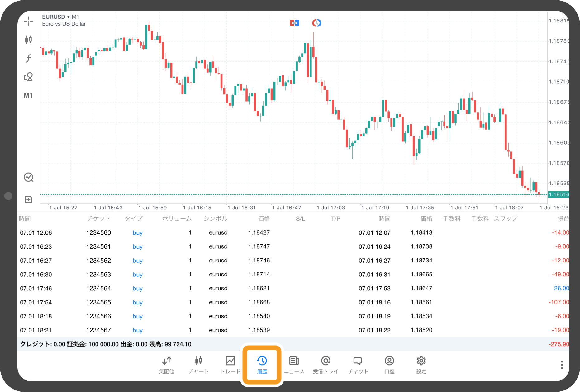Switch to the 気配値 quotes tab
Image resolution: width=580 pixels, height=392 pixels.
167,365
